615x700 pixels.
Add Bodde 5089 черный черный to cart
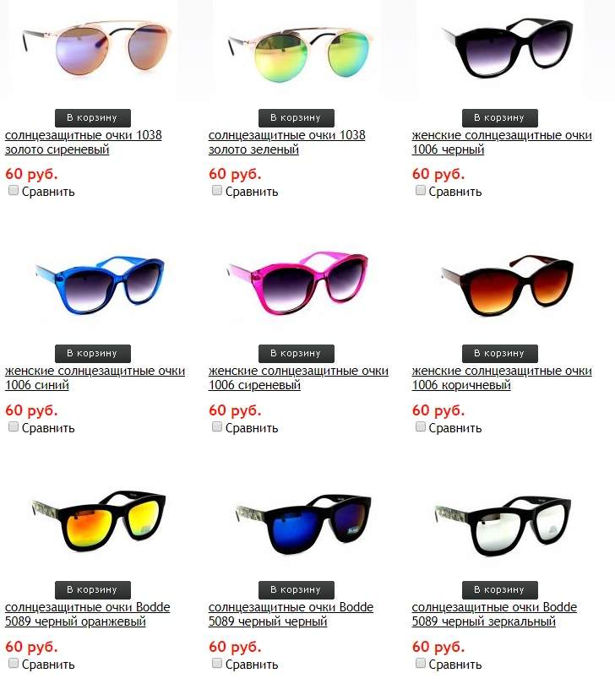pos(297,589)
